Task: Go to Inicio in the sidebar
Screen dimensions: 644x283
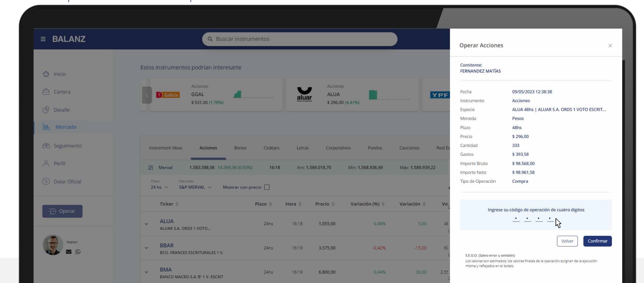Action: [60, 74]
